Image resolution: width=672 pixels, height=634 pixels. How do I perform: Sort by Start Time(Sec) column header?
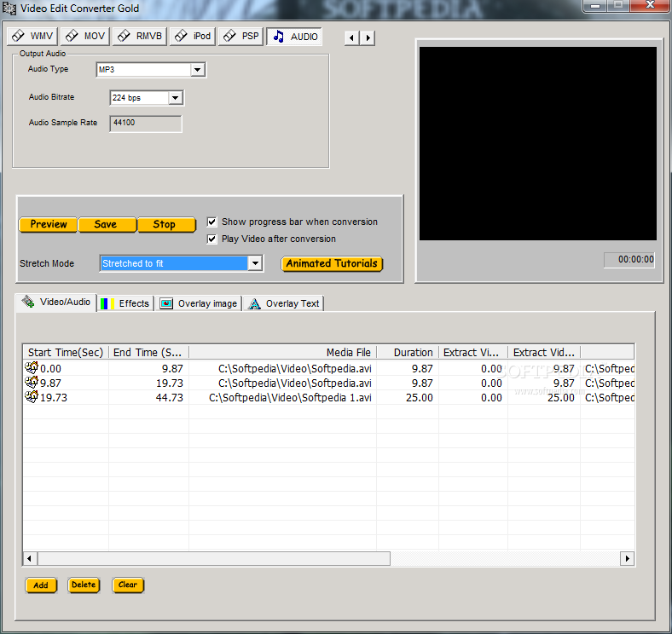click(66, 352)
